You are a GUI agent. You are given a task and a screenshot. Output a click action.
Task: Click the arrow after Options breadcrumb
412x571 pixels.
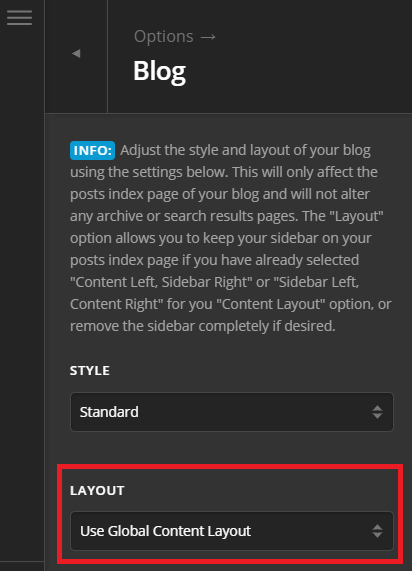pyautogui.click(x=208, y=37)
